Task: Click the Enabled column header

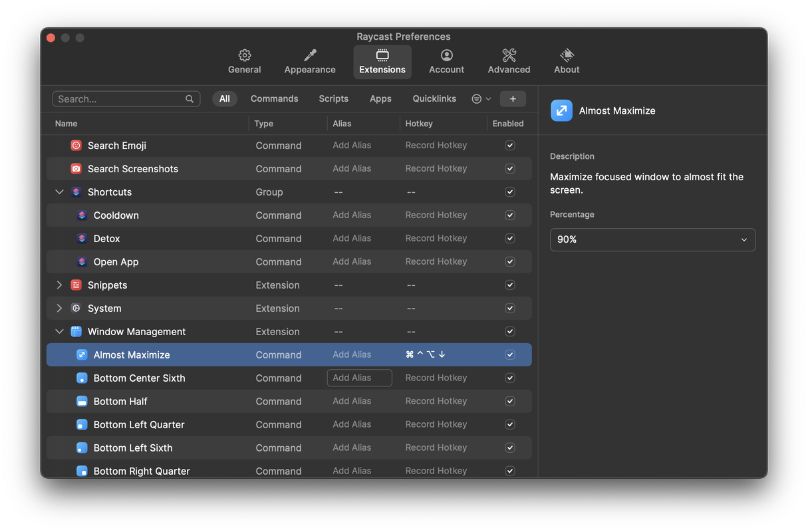Action: point(508,124)
